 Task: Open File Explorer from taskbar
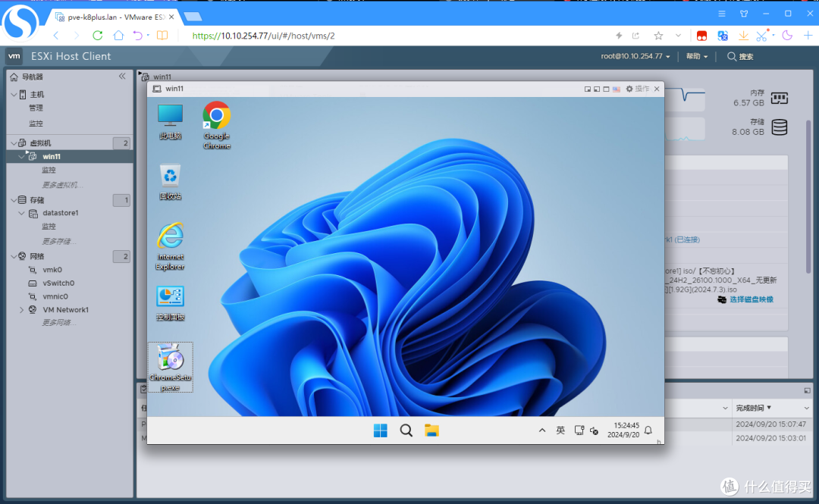[x=431, y=430]
